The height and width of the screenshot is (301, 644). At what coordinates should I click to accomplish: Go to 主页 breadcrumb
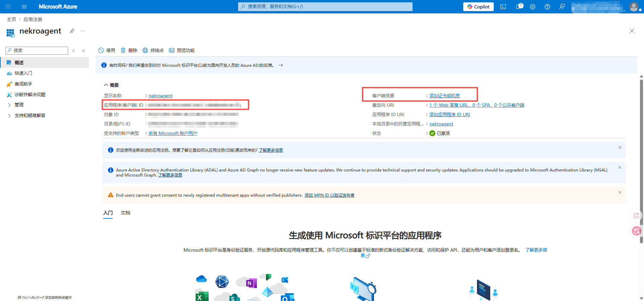coord(11,19)
